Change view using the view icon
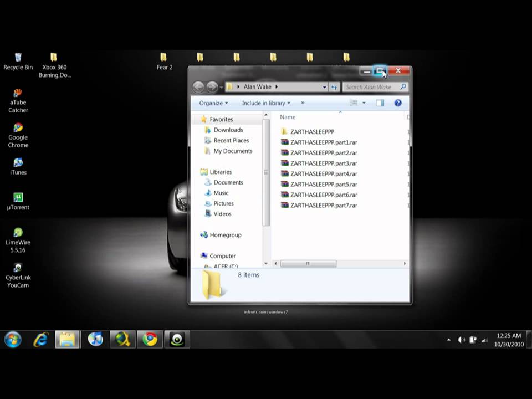Viewport: 532px width, 399px height. point(353,103)
